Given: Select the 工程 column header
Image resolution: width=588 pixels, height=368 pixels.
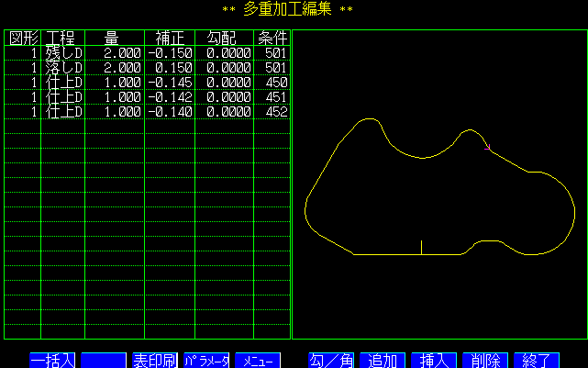Looking at the screenshot, I should pos(60,38).
